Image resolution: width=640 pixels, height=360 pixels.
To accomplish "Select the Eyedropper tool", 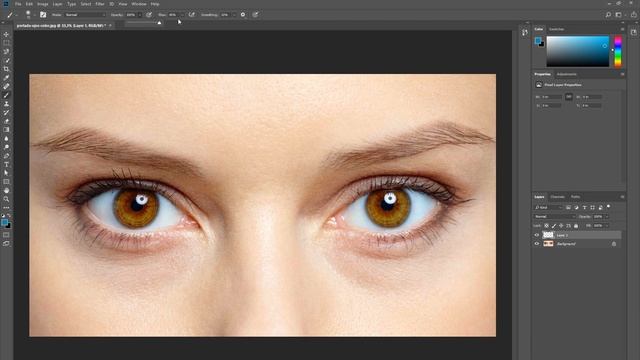I will click(6, 78).
